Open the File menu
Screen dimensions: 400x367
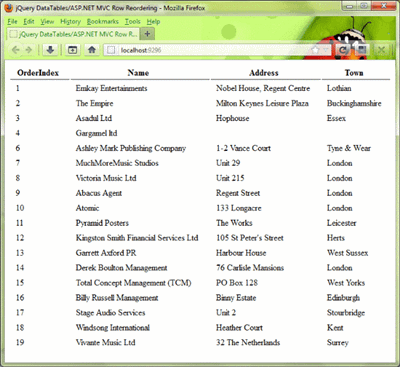pyautogui.click(x=12, y=22)
